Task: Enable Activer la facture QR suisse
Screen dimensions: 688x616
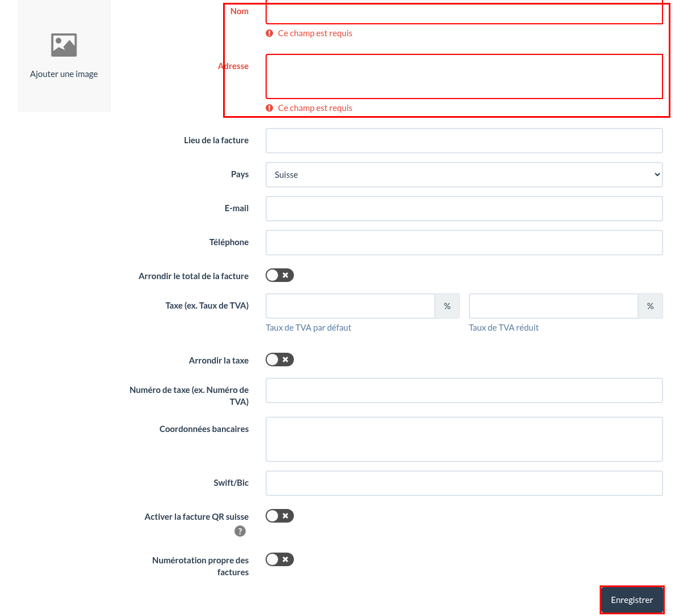Action: coord(280,516)
